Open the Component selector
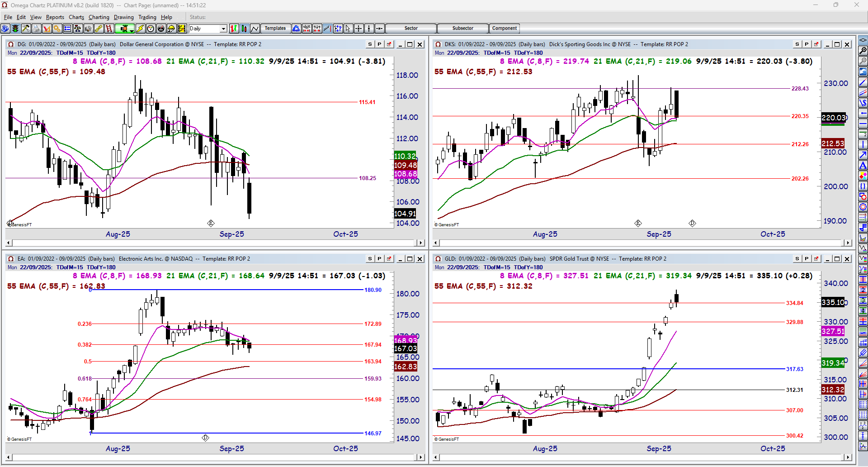This screenshot has height=467, width=868. pyautogui.click(x=505, y=29)
